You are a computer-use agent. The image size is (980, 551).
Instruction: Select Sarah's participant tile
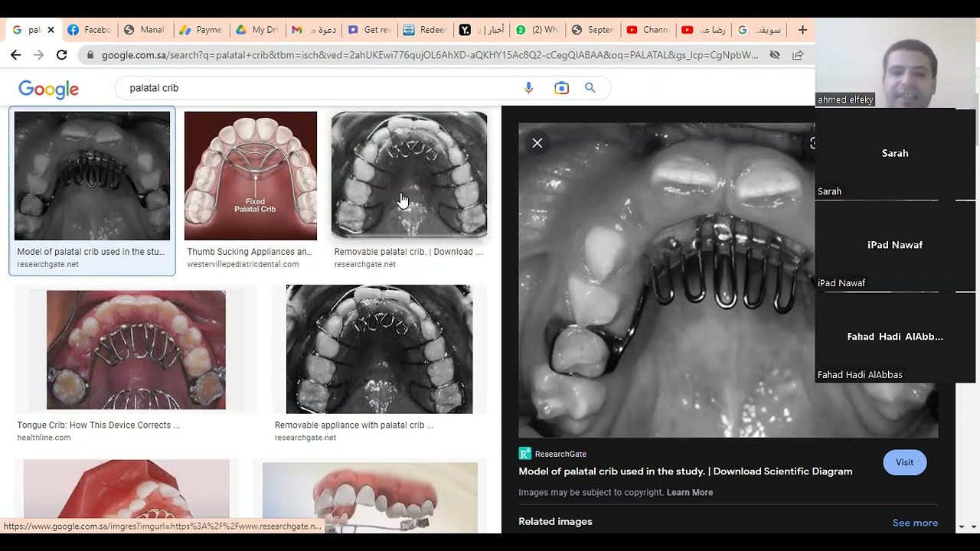895,155
